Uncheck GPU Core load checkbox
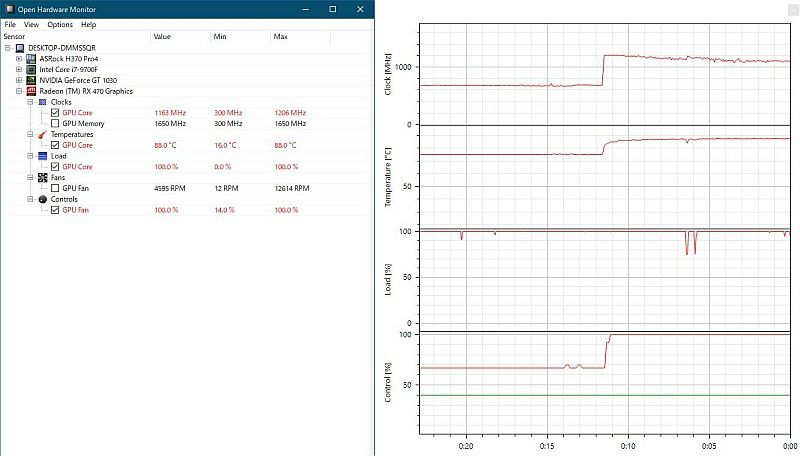Image resolution: width=800 pixels, height=456 pixels. click(x=55, y=167)
